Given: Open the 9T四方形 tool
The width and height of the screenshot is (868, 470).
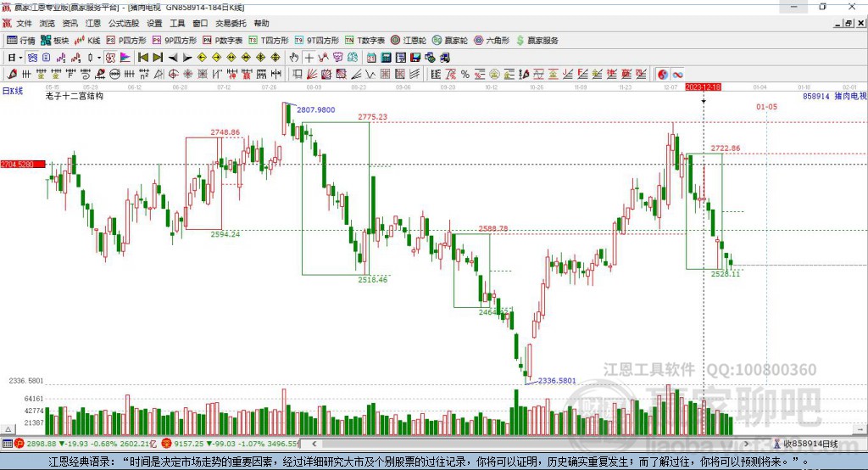Looking at the screenshot, I should (317, 41).
